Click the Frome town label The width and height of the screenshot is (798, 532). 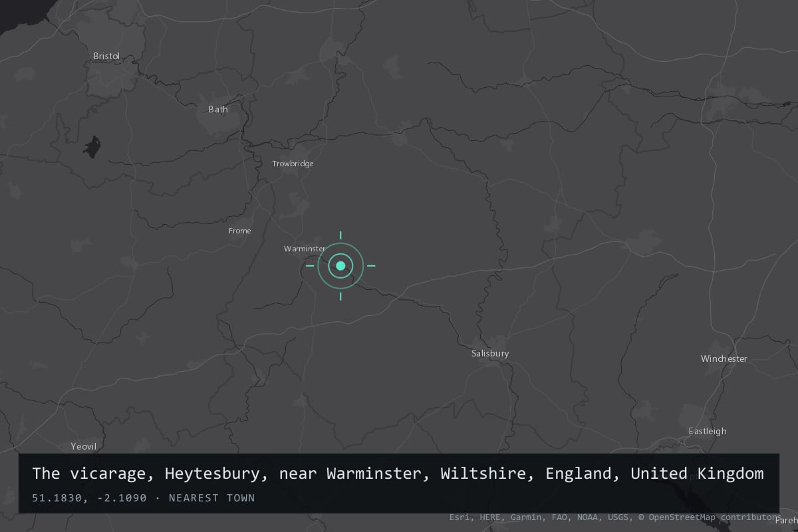pyautogui.click(x=240, y=231)
